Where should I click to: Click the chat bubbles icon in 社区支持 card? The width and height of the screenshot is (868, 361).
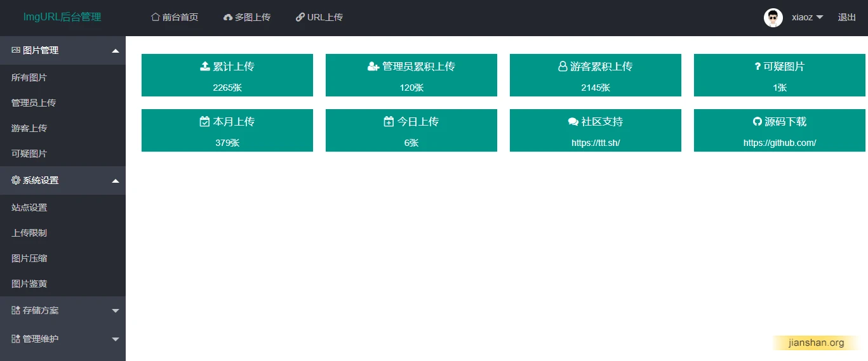573,121
